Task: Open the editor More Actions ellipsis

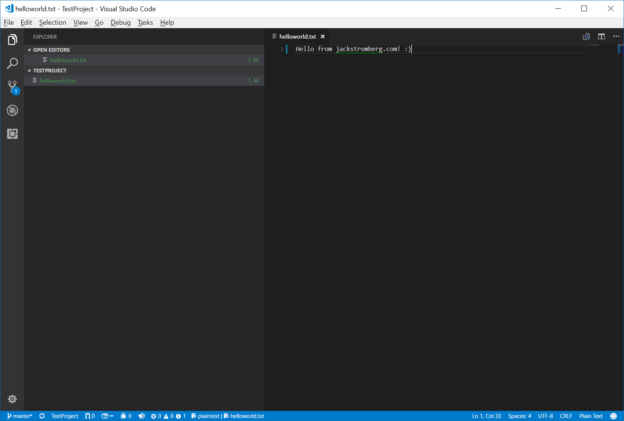Action: click(616, 36)
